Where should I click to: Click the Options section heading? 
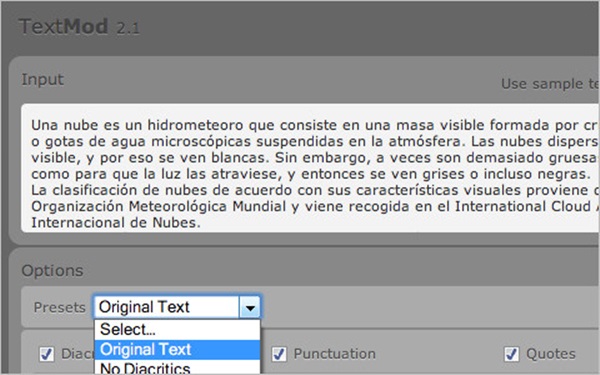tap(52, 271)
